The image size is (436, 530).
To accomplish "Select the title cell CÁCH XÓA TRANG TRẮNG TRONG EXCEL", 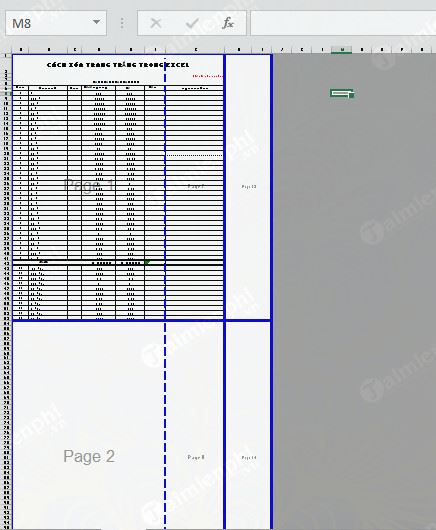I will click(118, 65).
